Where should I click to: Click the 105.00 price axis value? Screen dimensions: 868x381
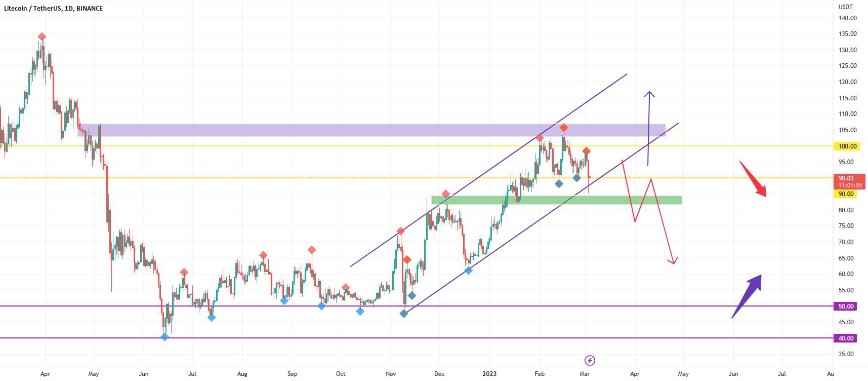tap(847, 130)
